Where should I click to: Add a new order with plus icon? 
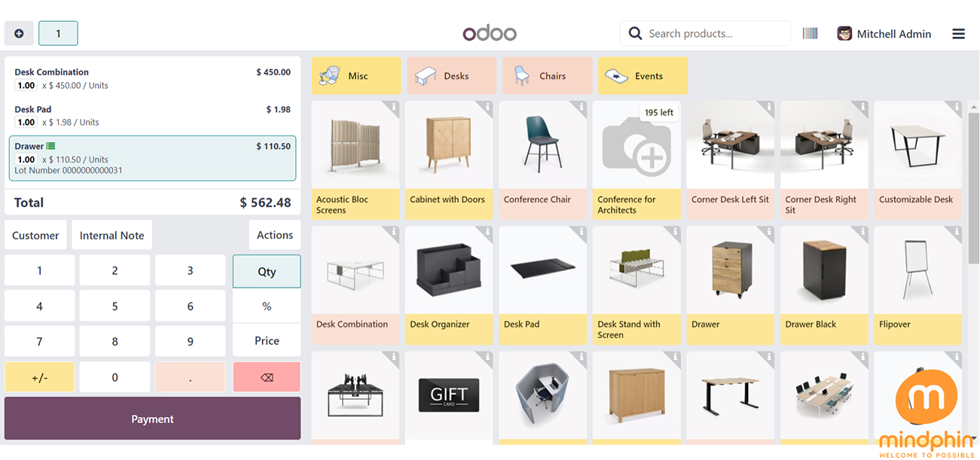click(x=19, y=33)
